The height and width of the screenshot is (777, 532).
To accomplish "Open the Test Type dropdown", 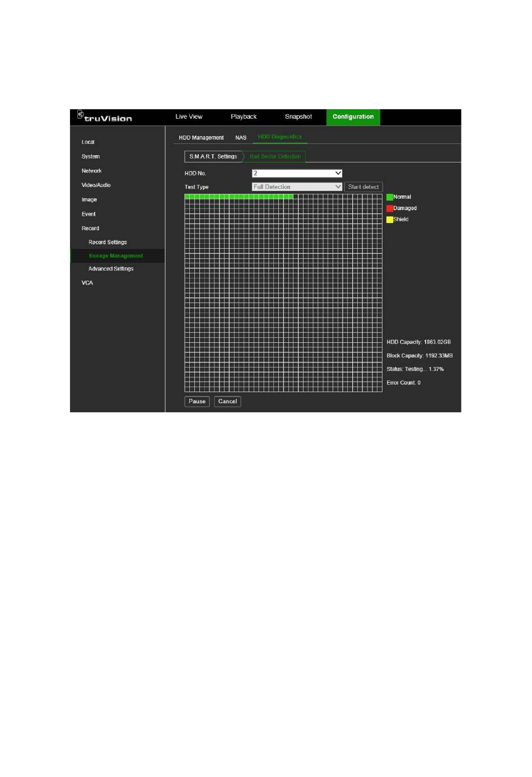I will pyautogui.click(x=297, y=187).
